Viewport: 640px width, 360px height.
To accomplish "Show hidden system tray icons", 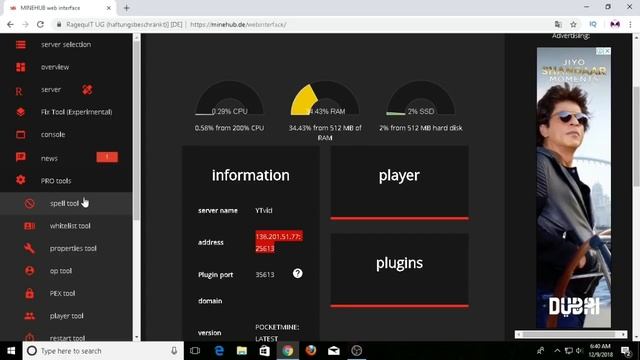I will [557, 351].
